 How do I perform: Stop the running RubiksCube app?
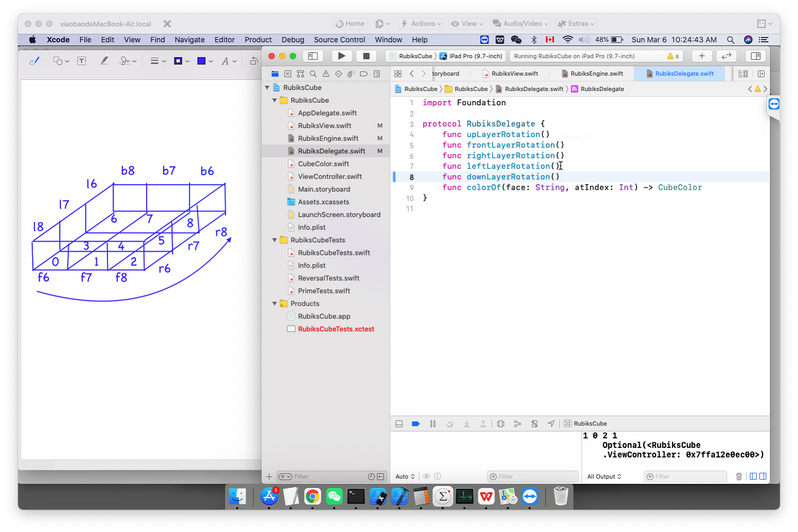(366, 56)
